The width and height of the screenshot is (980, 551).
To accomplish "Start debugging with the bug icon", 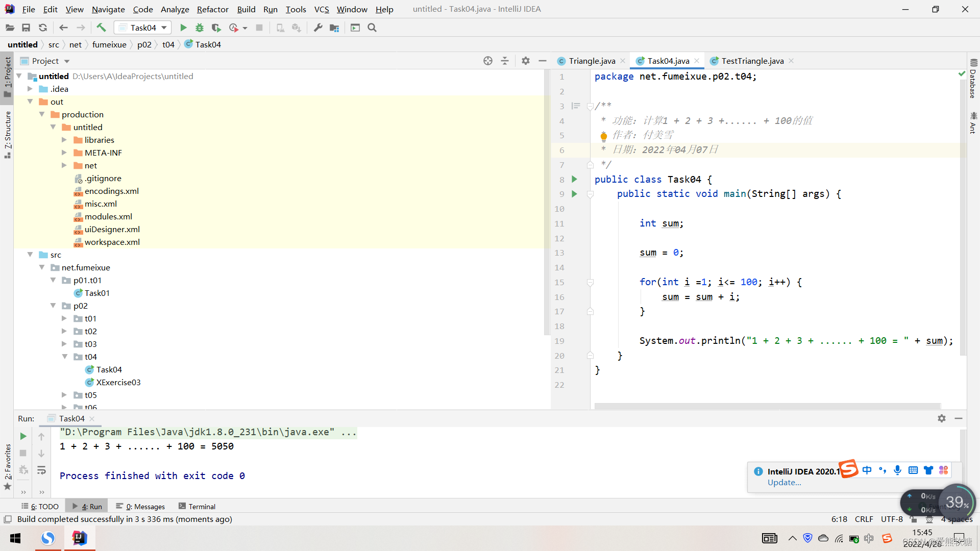I will (x=200, y=28).
